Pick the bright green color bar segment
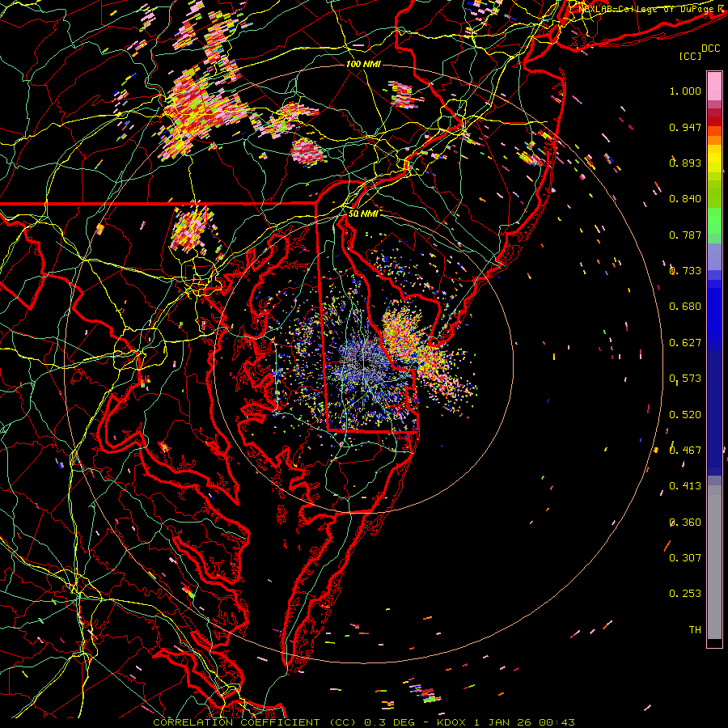This screenshot has height=728, width=728. coord(714,221)
